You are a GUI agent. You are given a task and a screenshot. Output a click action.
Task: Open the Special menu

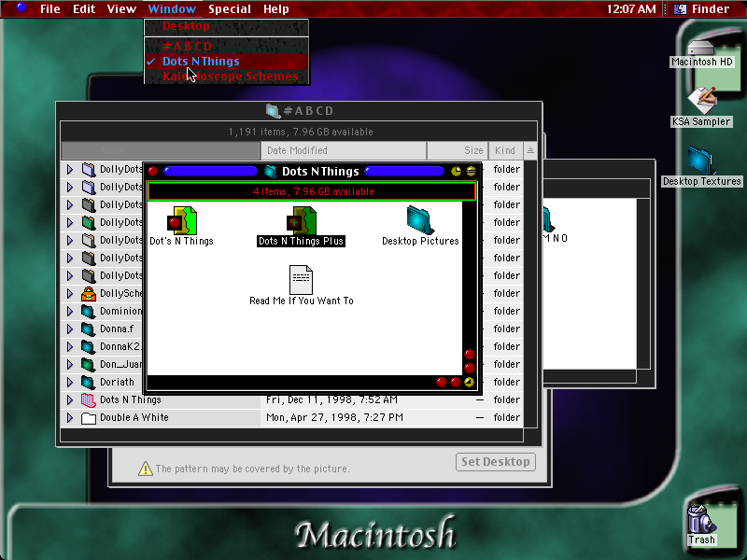(x=230, y=9)
